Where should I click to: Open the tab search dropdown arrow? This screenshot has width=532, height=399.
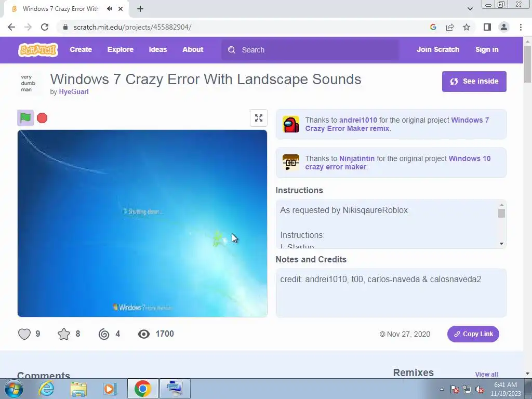click(470, 9)
